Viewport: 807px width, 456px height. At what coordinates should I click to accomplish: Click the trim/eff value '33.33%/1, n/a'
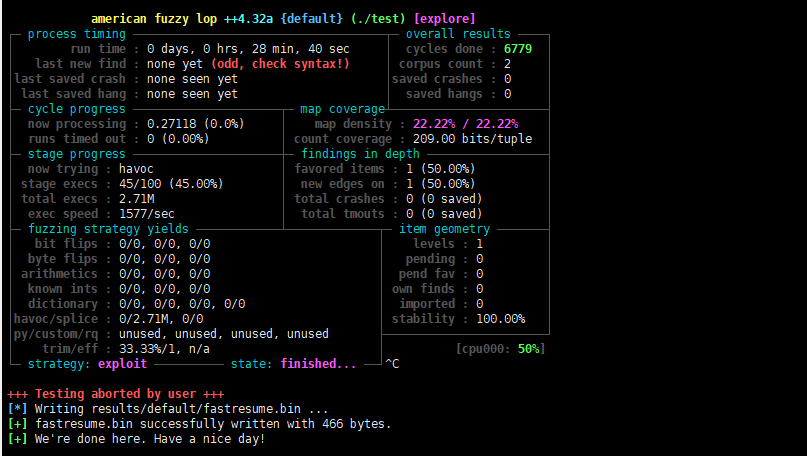[164, 349]
